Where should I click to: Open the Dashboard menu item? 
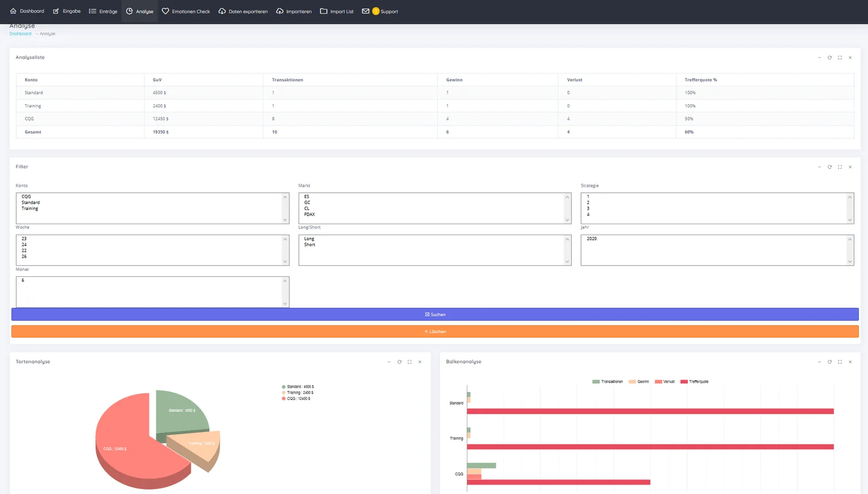(27, 11)
